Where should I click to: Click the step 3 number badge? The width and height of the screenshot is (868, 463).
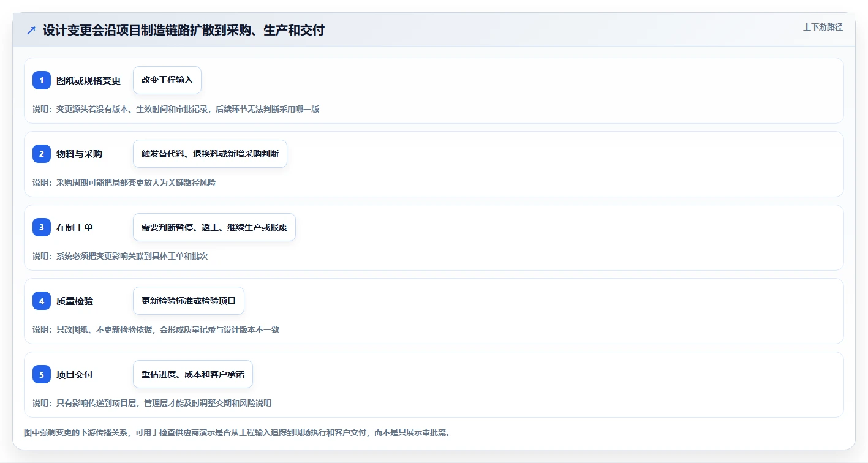coord(42,227)
